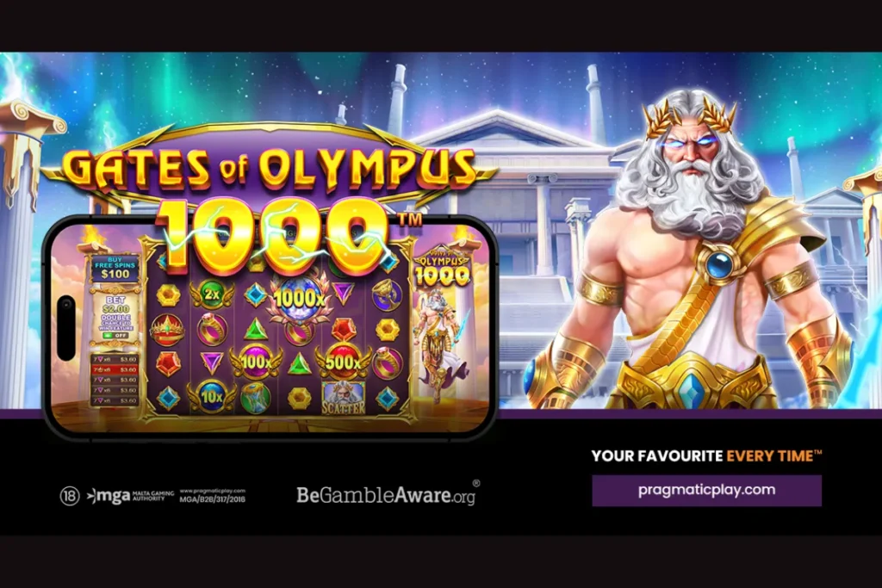This screenshot has height=588, width=882.
Task: Select the 500x winged multiplier symbol
Action: [x=343, y=362]
